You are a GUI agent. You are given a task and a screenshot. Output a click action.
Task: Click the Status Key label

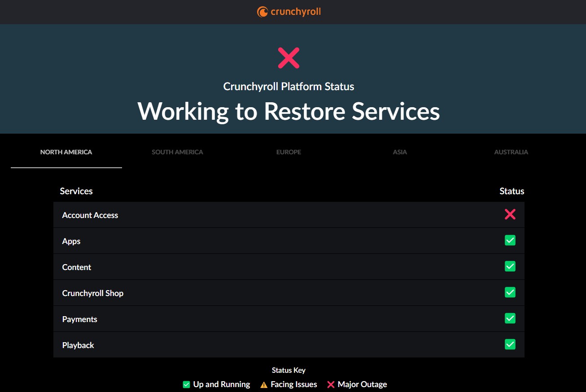(289, 370)
